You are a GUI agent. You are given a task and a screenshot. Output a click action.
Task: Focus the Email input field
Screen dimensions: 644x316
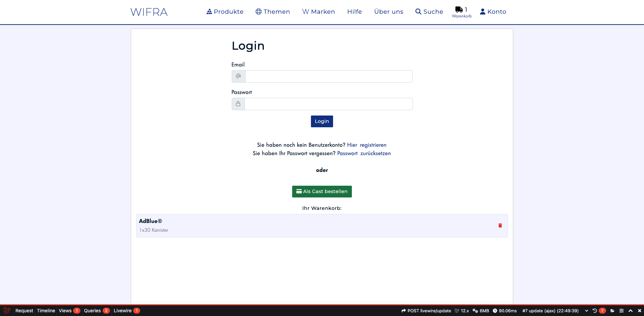[x=328, y=77]
